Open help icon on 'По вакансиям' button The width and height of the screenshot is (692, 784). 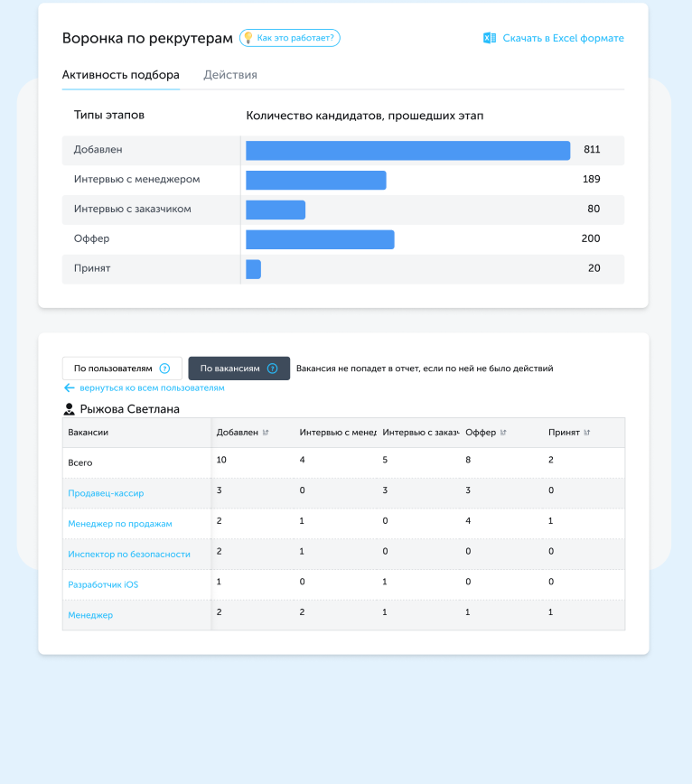coord(273,369)
